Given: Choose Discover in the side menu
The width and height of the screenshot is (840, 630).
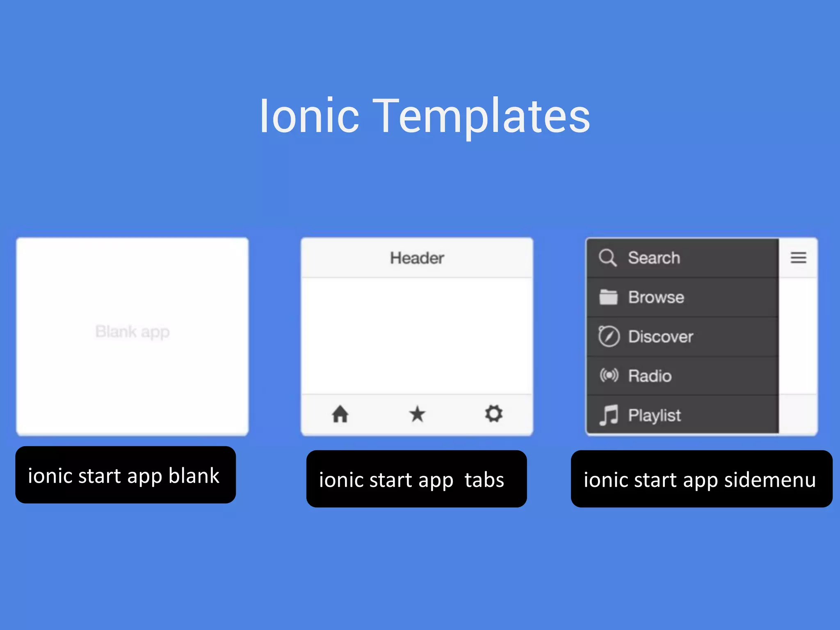Looking at the screenshot, I should tap(660, 337).
